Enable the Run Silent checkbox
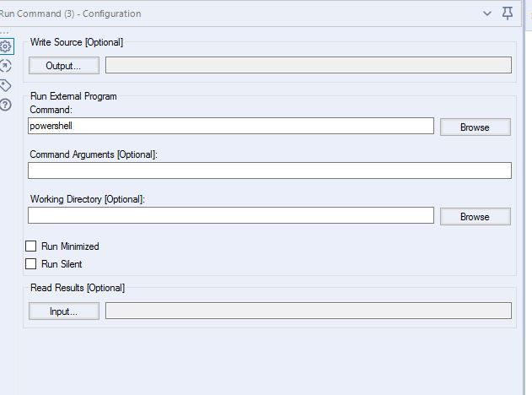This screenshot has width=532, height=395. point(31,264)
